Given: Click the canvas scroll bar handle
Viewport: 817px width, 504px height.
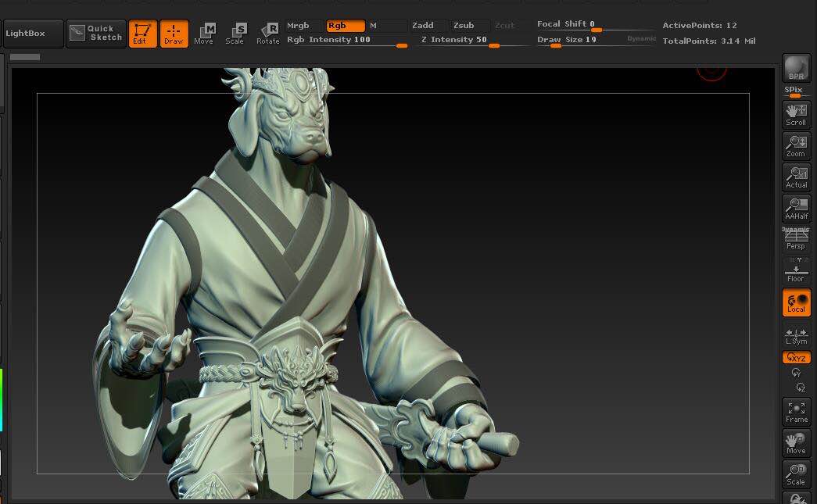Looking at the screenshot, I should tap(25, 57).
